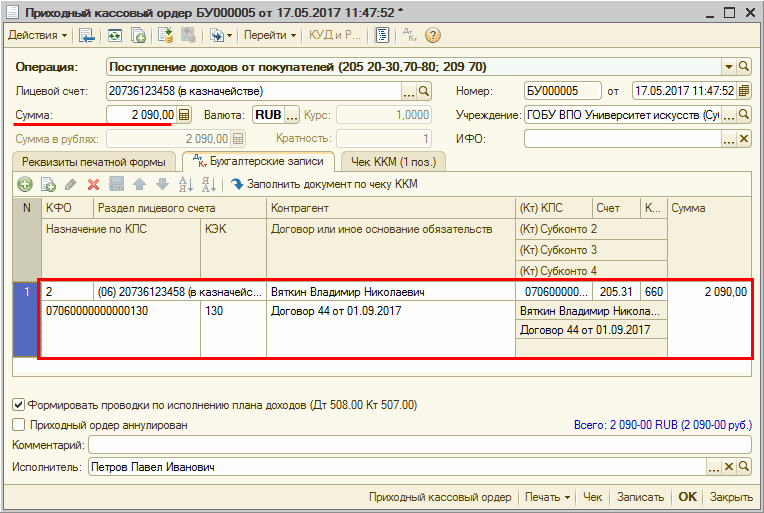Toggle Формировать проводки по исполнению плана доходов checkbox

pyautogui.click(x=19, y=404)
